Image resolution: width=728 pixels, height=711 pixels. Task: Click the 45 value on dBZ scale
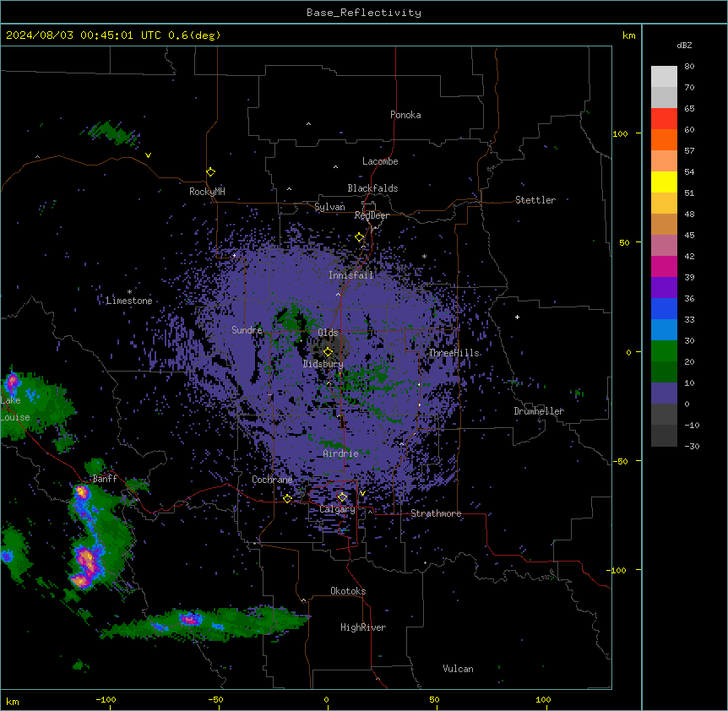[x=689, y=235]
